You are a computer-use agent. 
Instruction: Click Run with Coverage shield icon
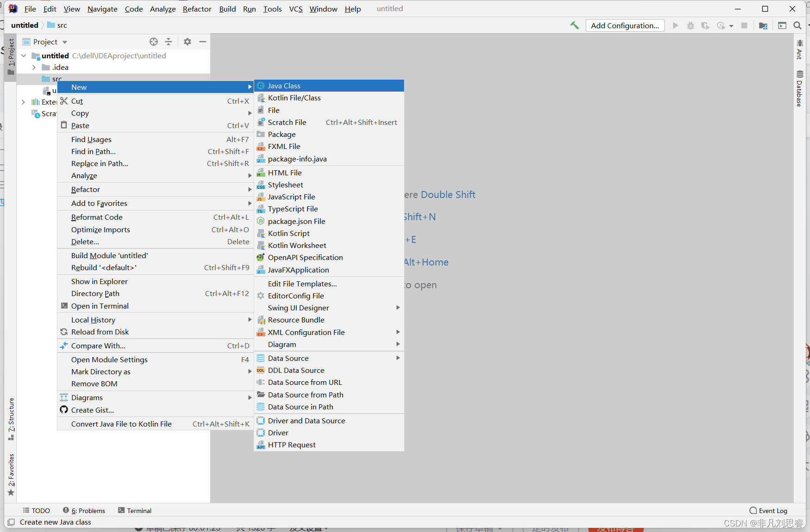coord(705,25)
